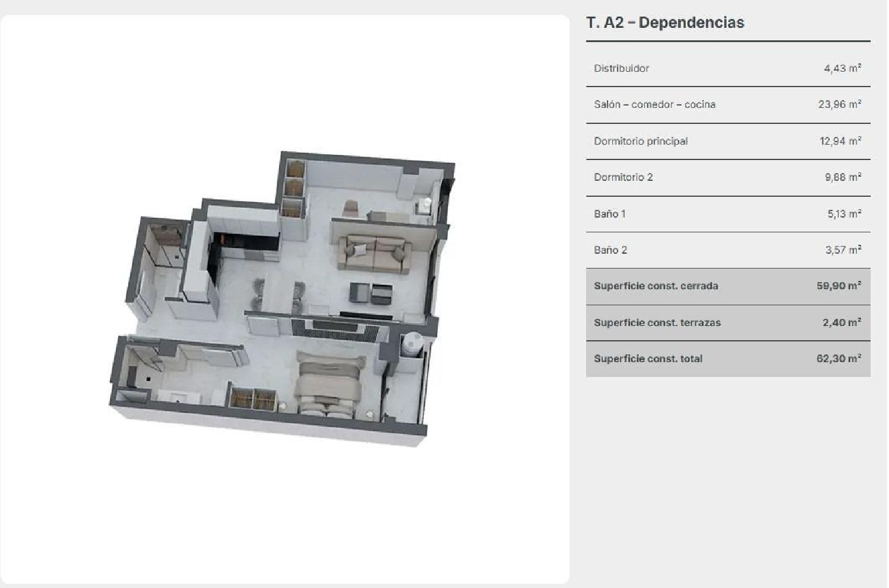889x588 pixels.
Task: Click the "Salón – comedor – cocina" row label
Action: click(654, 104)
